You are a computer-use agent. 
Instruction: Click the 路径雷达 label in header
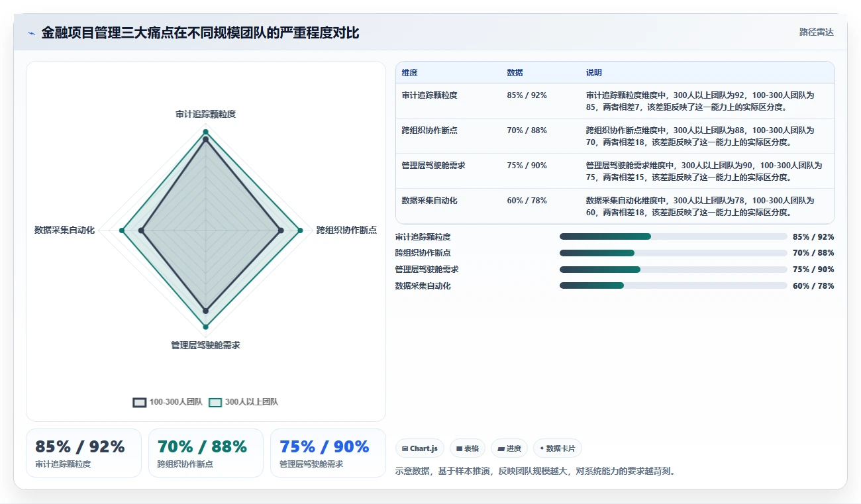(816, 32)
